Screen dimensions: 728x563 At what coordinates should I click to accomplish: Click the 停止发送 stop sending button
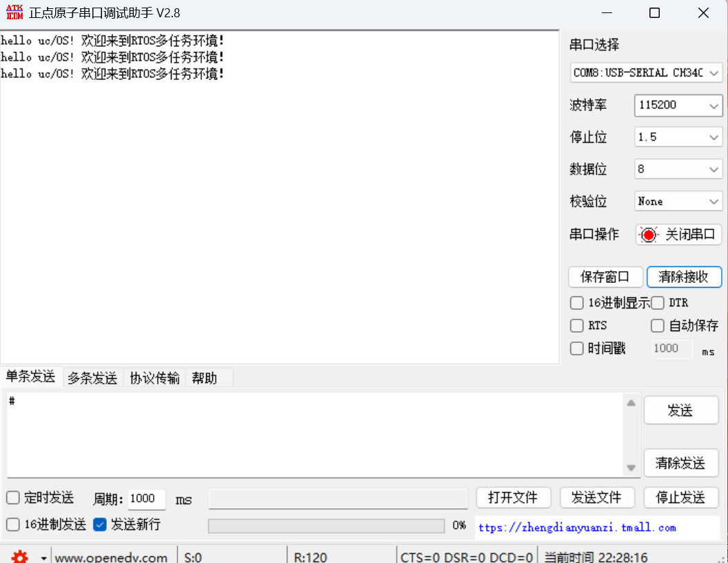pyautogui.click(x=681, y=498)
